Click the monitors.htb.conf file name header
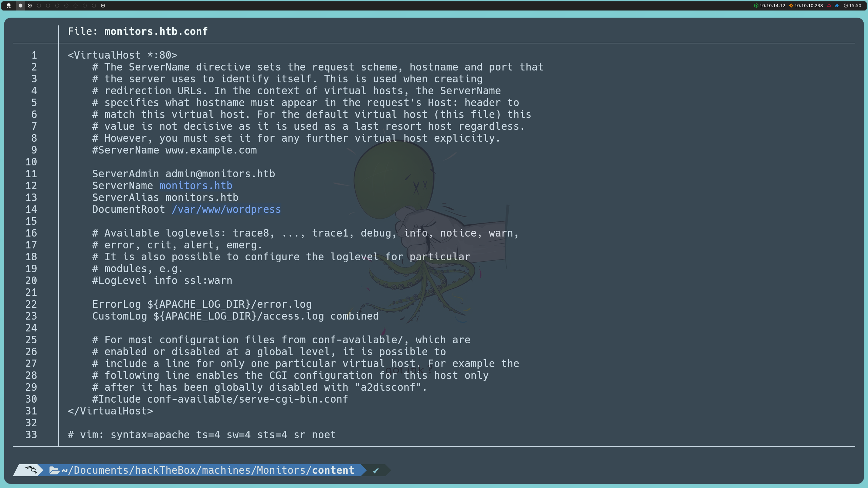The width and height of the screenshot is (868, 488). coord(156,32)
